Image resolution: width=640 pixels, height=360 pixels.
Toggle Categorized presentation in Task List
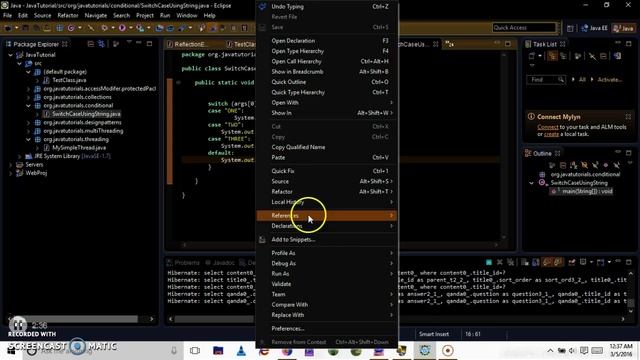tap(552, 56)
